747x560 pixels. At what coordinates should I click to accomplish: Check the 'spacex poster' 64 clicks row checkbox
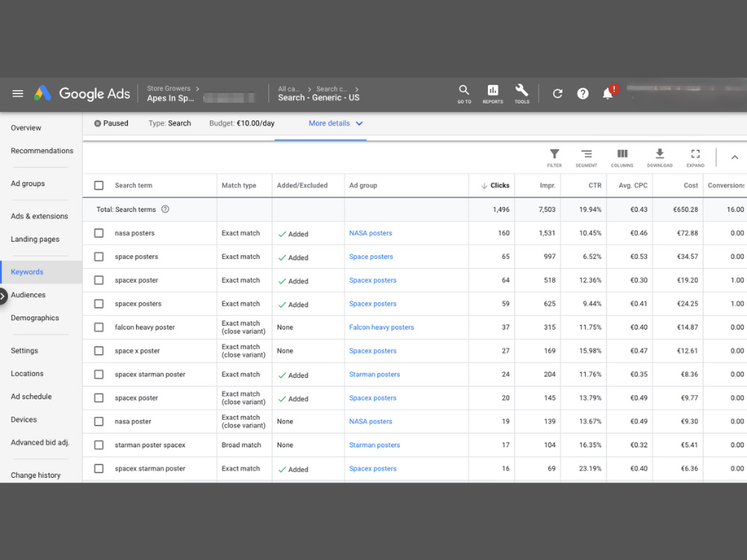coord(99,280)
